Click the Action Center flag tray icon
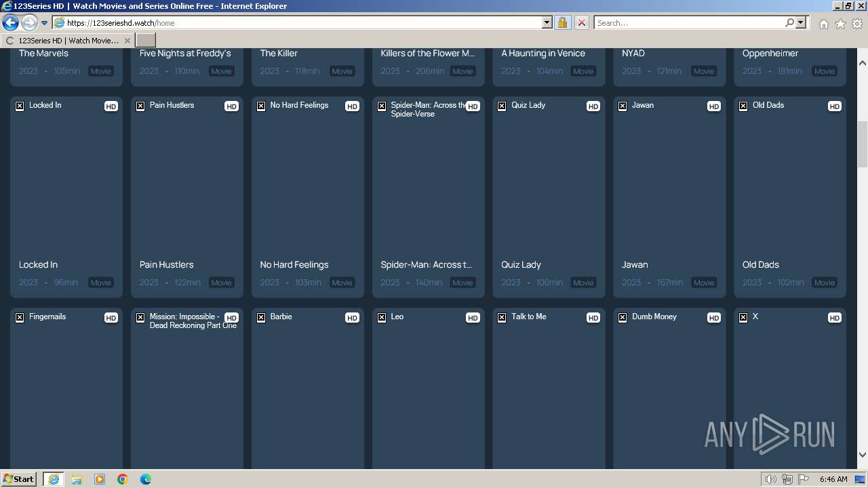The image size is (868, 488). point(803,479)
